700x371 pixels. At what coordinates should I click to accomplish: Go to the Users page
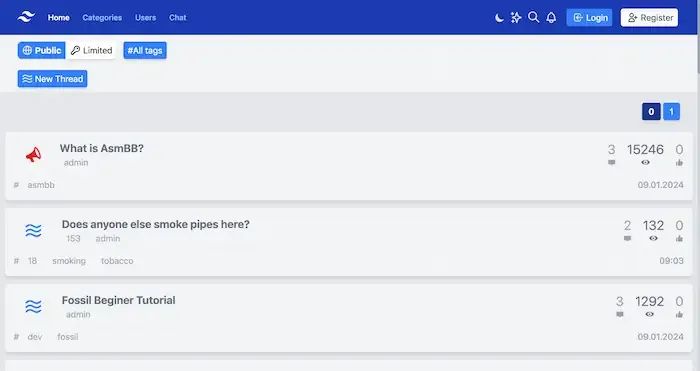146,17
